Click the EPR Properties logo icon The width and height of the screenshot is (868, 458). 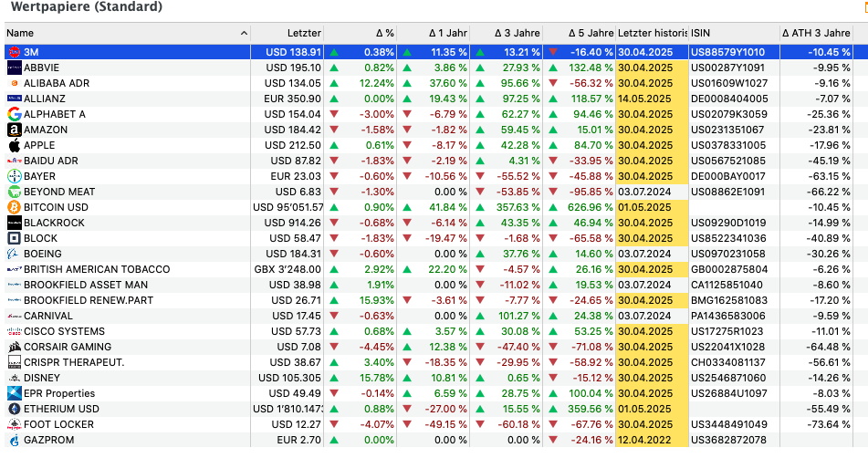click(14, 393)
